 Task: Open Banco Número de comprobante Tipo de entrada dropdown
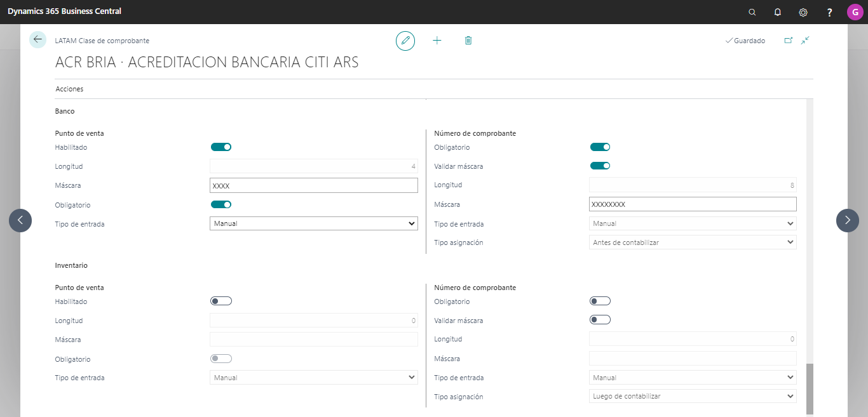tap(693, 223)
